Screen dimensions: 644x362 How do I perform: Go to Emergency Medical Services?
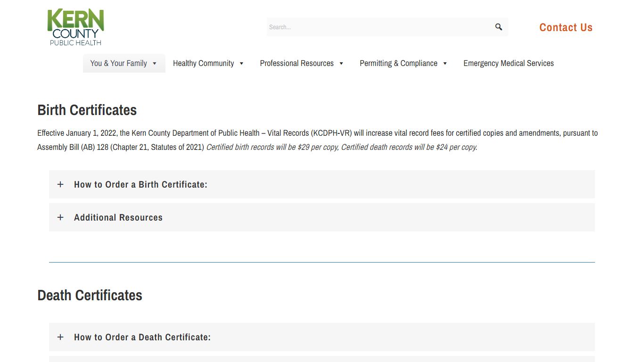(509, 63)
